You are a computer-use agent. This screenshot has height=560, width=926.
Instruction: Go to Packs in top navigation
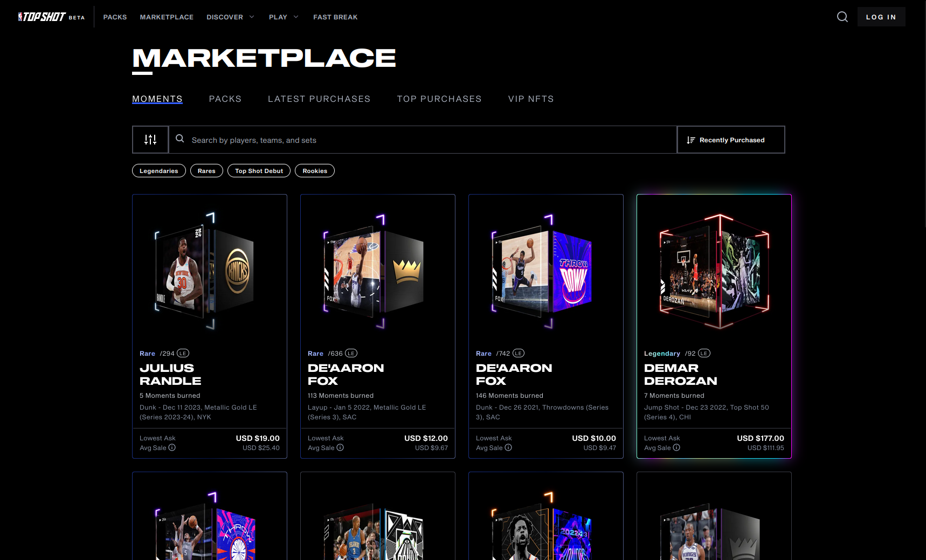coord(115,17)
